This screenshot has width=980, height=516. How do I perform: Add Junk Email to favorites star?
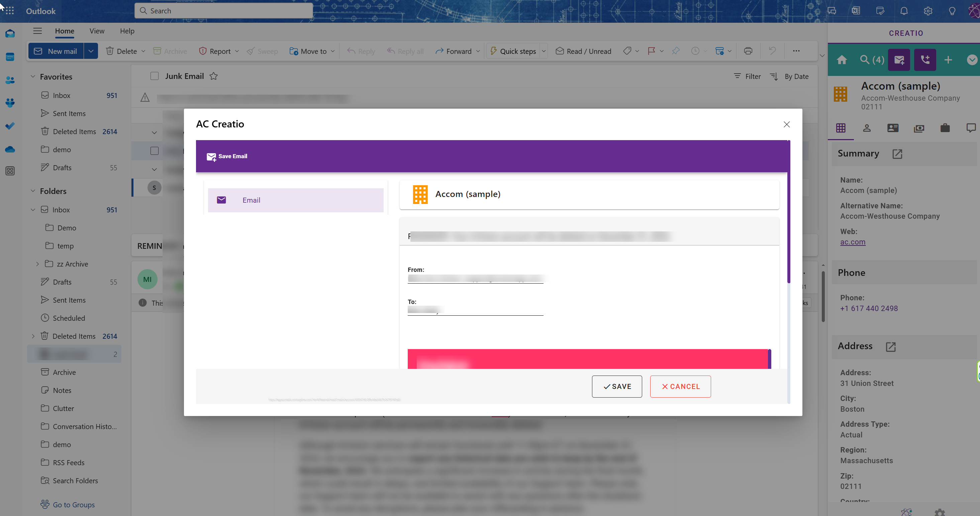(213, 76)
